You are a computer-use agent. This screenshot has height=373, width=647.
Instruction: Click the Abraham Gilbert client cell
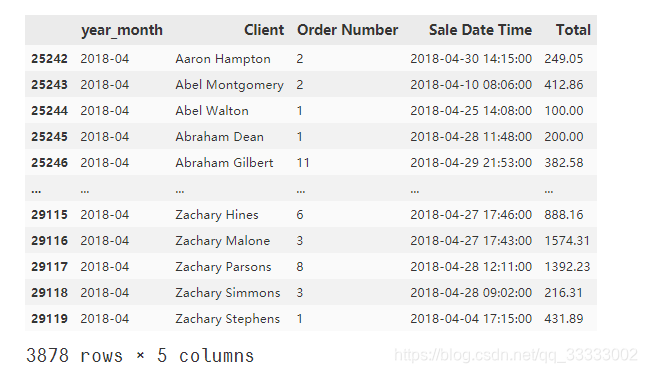[x=224, y=163]
